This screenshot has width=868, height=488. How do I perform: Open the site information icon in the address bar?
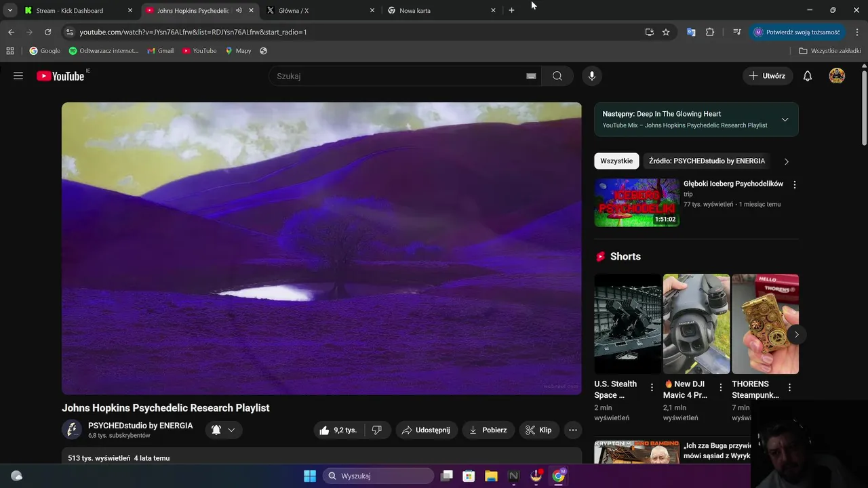point(69,32)
